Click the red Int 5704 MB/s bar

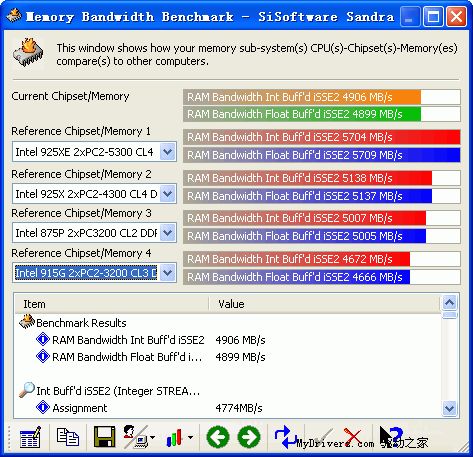point(322,137)
